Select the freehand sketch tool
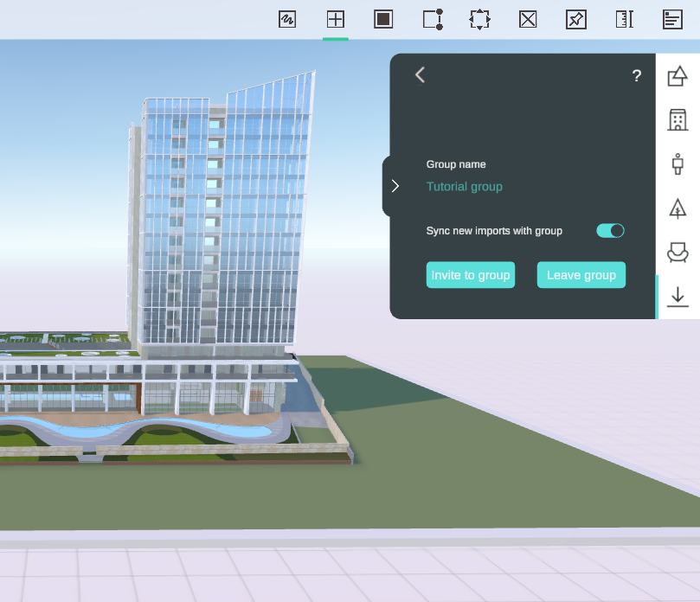 click(287, 19)
